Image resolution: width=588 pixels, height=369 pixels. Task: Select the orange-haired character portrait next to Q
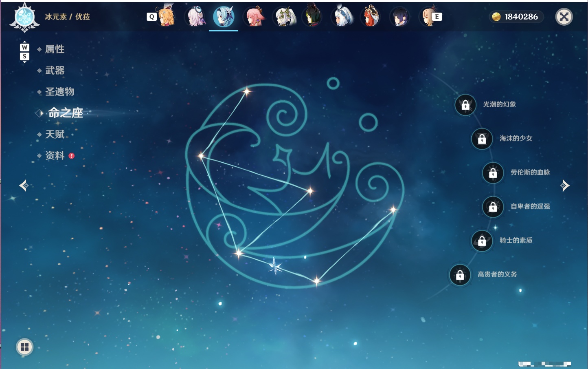tap(167, 16)
